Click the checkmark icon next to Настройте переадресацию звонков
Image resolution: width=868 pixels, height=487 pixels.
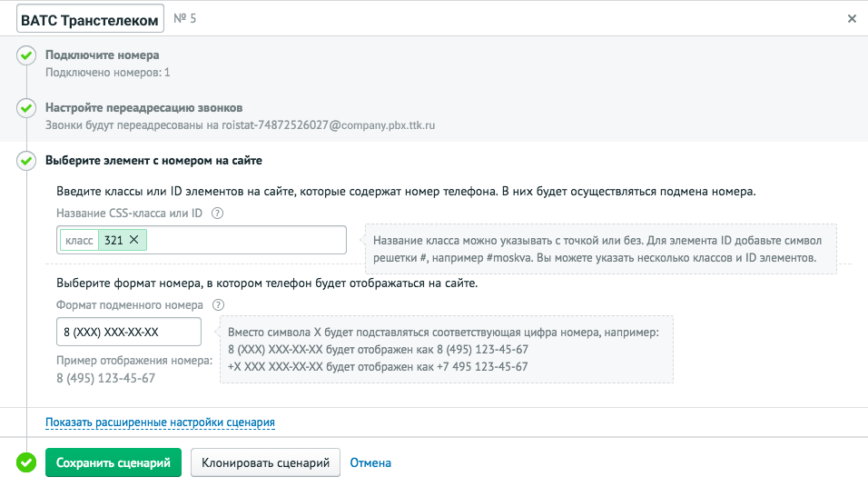(x=26, y=108)
